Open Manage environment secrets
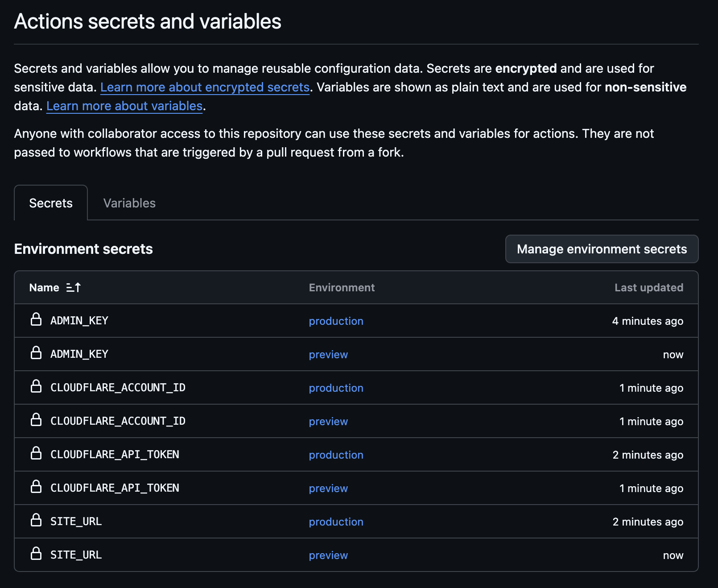 602,249
